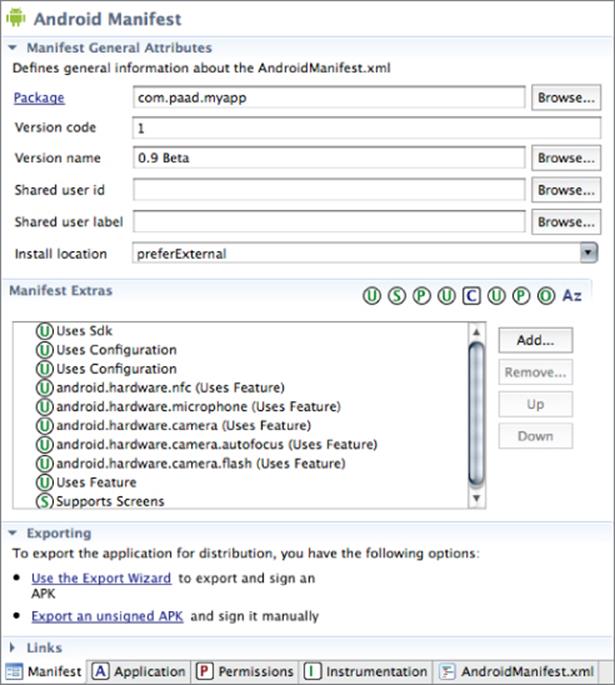This screenshot has width=615, height=685.
Task: Click the O filter icon in Manifest Extras
Action: [546, 296]
